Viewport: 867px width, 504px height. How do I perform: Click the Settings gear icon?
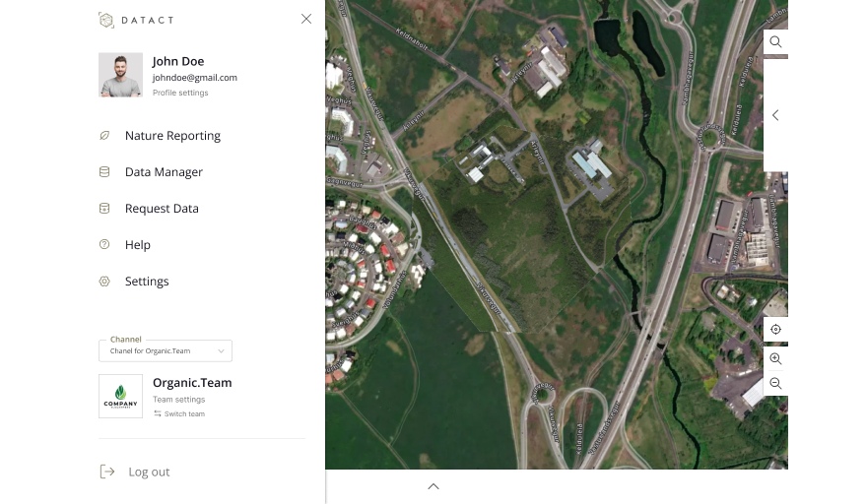click(104, 282)
